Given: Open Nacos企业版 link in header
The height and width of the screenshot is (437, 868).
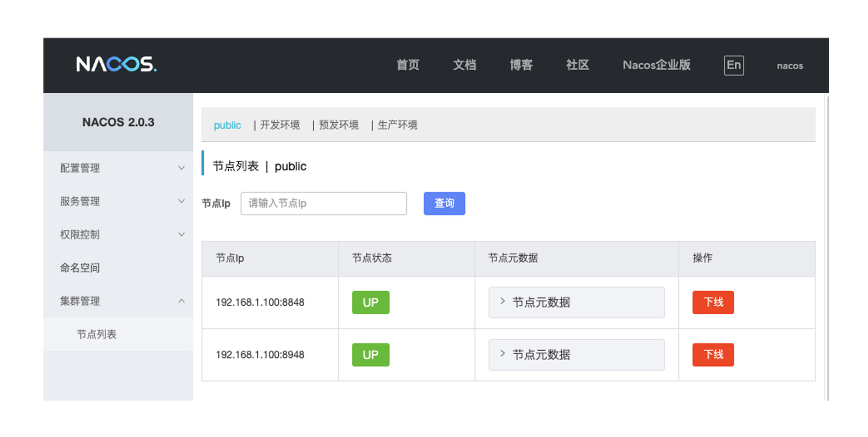Looking at the screenshot, I should click(x=656, y=65).
